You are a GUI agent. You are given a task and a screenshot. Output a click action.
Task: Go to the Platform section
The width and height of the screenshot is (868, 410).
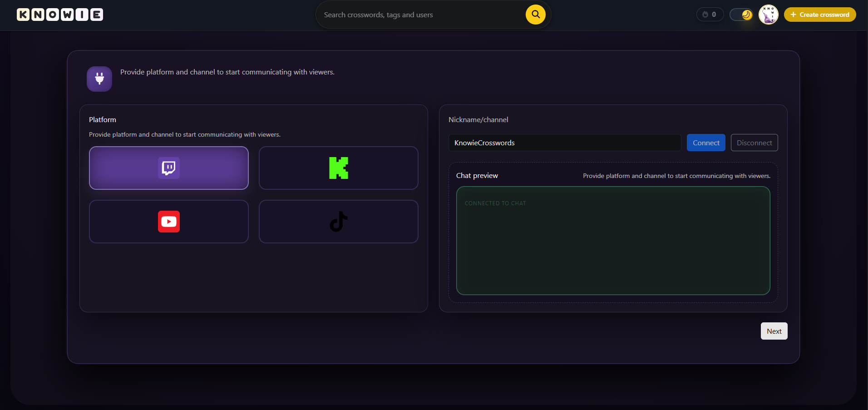pos(102,119)
